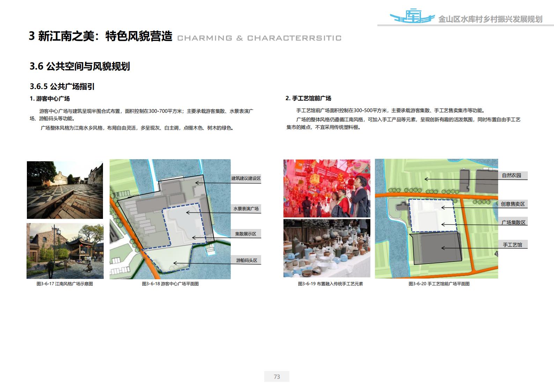
Task: Click caption 图3-6-19 布置融入传统手工艺元素
Action: click(331, 284)
